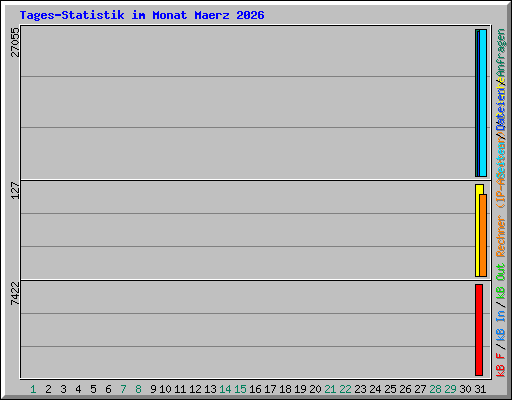This screenshot has height=400, width=512.
Task: Click the orange Rechner legend label
Action: 501,236
